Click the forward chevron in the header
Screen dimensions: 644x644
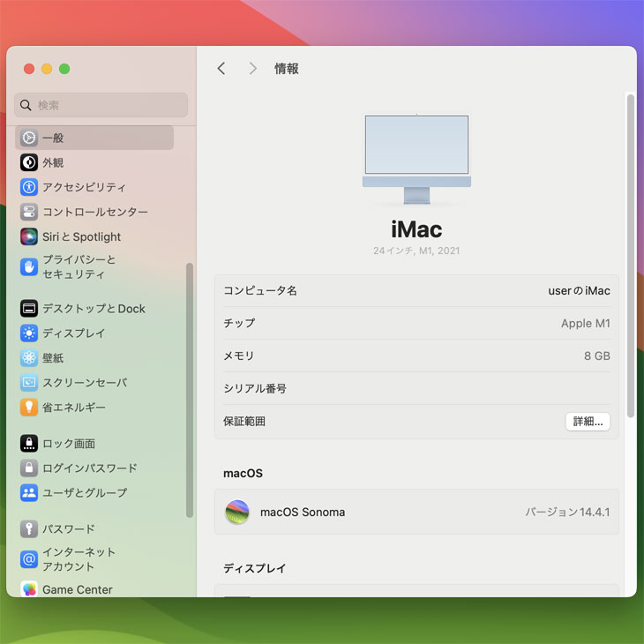tap(252, 69)
